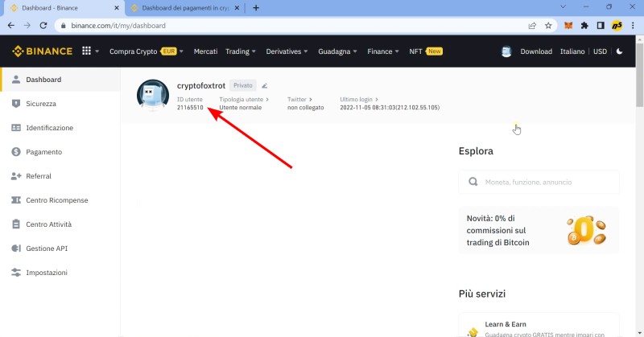Open Mercati menu item

(x=205, y=51)
